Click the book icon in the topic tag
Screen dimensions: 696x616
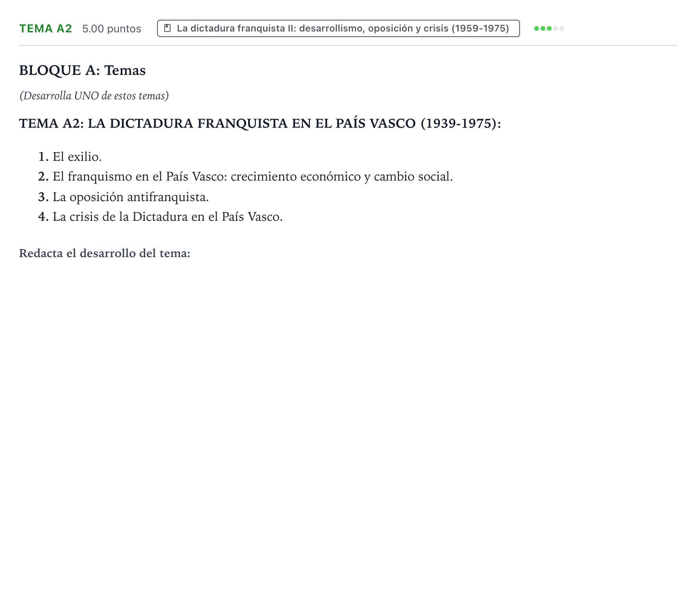pyautogui.click(x=167, y=28)
